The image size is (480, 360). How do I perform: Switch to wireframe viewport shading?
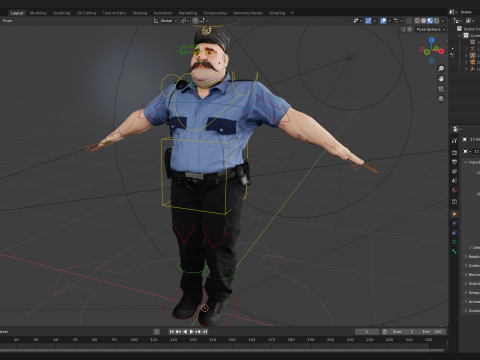pyautogui.click(x=417, y=21)
